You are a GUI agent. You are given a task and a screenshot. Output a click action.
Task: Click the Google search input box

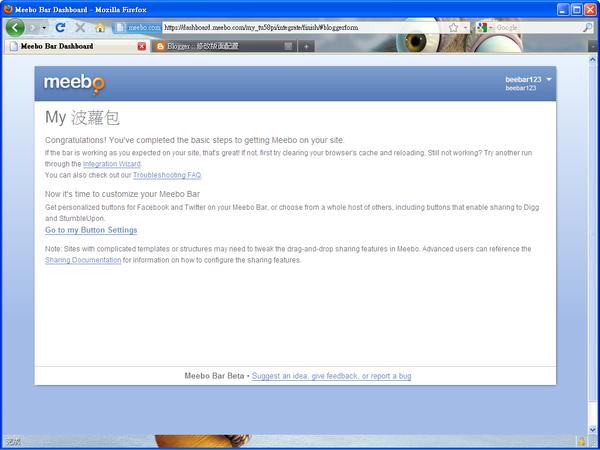coord(539,28)
